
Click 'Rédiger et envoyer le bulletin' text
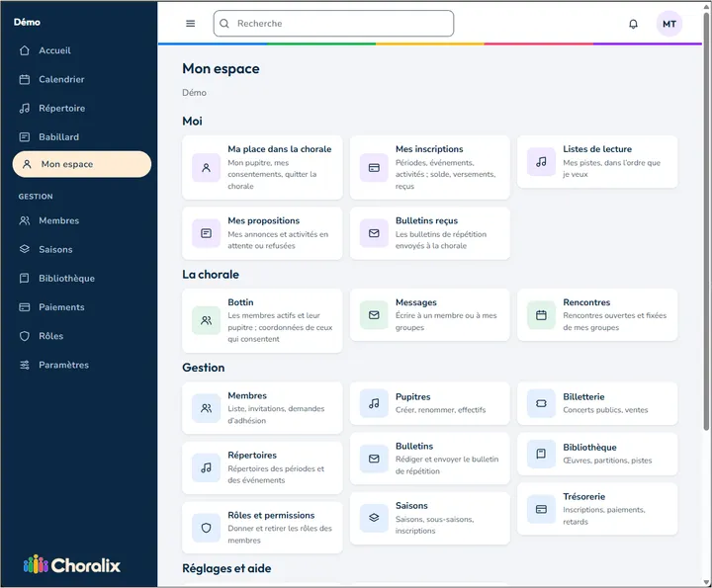pos(447,460)
